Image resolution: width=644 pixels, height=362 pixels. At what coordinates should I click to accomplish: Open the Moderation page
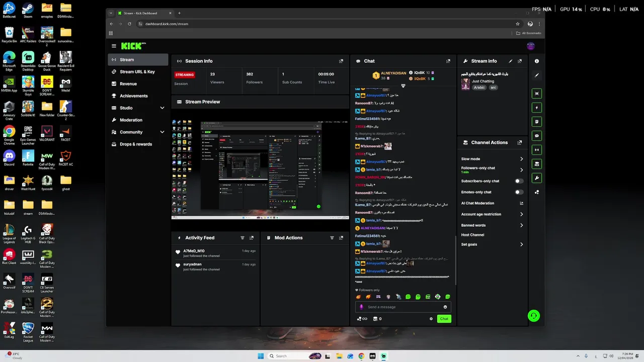138,120
